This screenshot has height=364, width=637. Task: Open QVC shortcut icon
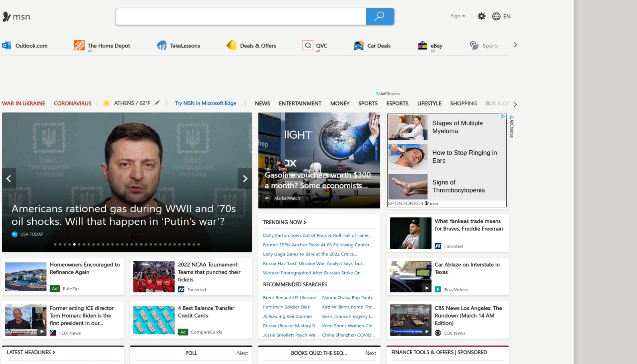308,45
